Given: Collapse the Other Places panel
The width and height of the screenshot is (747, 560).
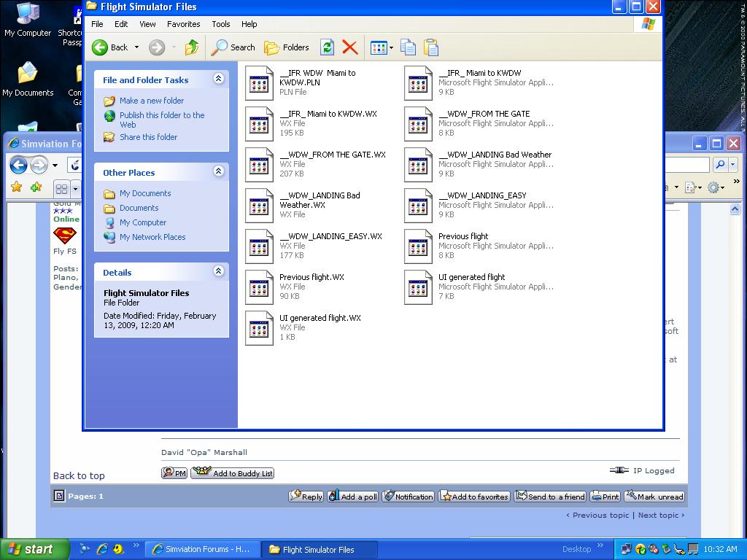Looking at the screenshot, I should tap(218, 171).
